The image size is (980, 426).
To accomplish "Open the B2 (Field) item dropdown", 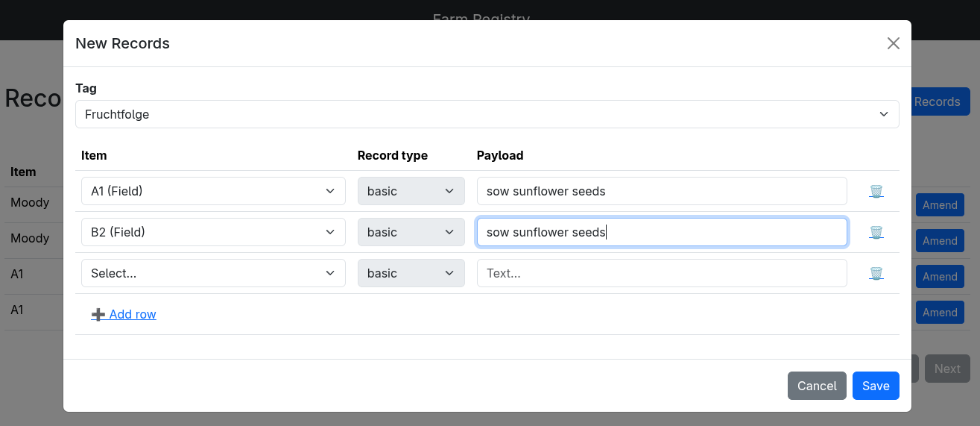I will (x=213, y=232).
